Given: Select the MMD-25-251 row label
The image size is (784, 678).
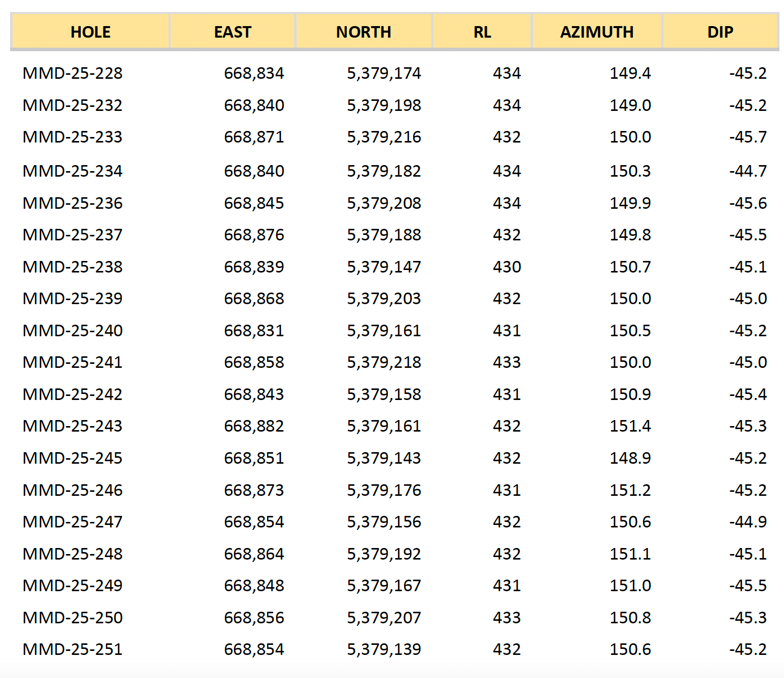Looking at the screenshot, I should pos(73,649).
